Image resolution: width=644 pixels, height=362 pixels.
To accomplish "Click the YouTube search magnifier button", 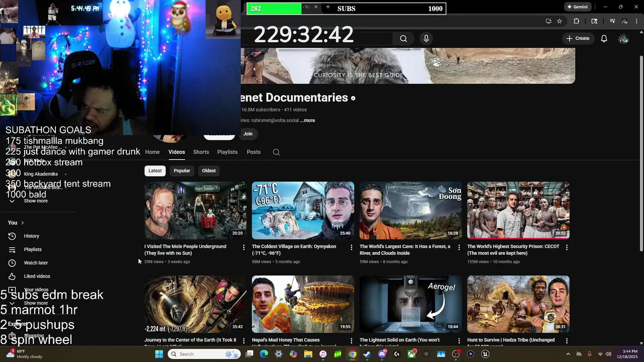I will [x=404, y=39].
